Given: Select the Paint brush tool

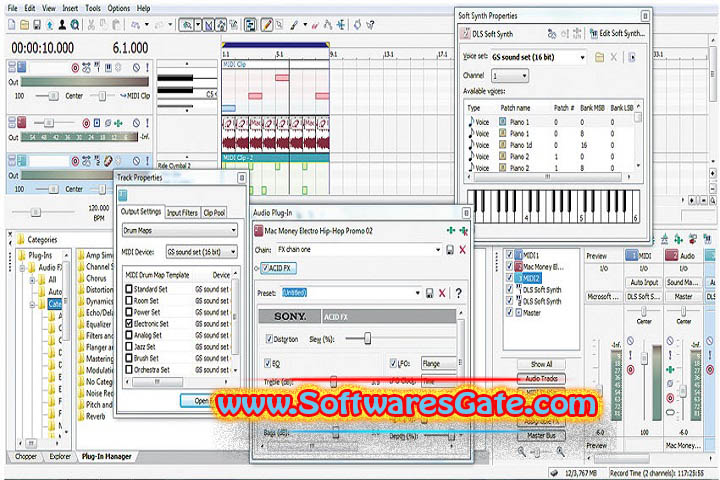Looking at the screenshot, I should tap(294, 25).
